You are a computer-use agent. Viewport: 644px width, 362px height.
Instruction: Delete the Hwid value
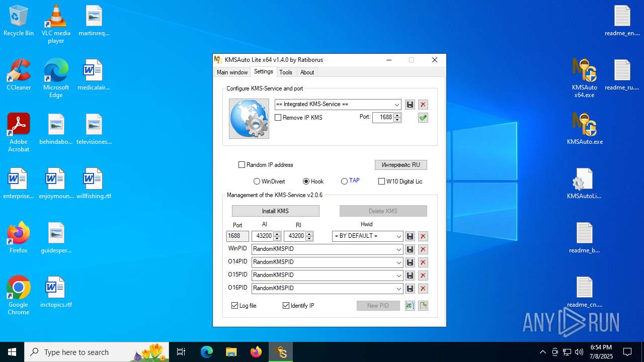pos(423,236)
